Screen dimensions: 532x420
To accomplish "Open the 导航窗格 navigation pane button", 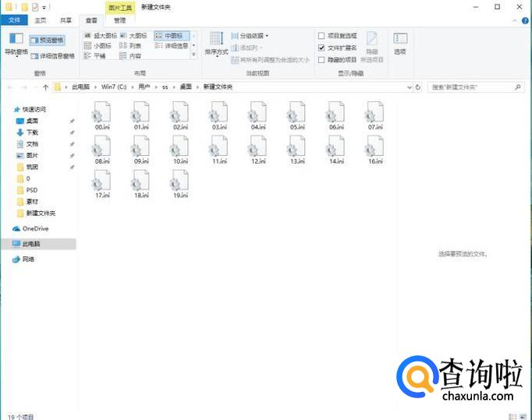I will (16, 44).
